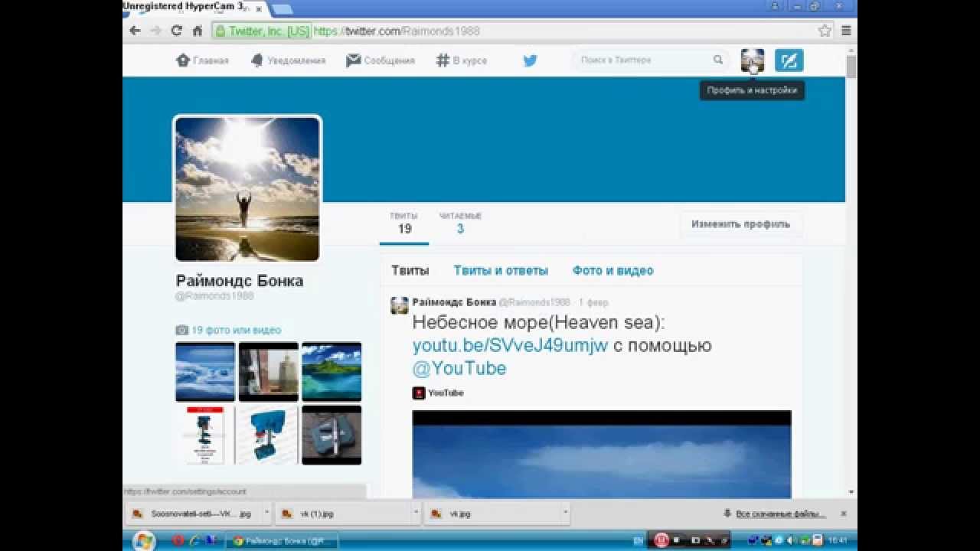The width and height of the screenshot is (980, 551).
Task: Open the tropical island photo thumbnail
Action: (332, 372)
